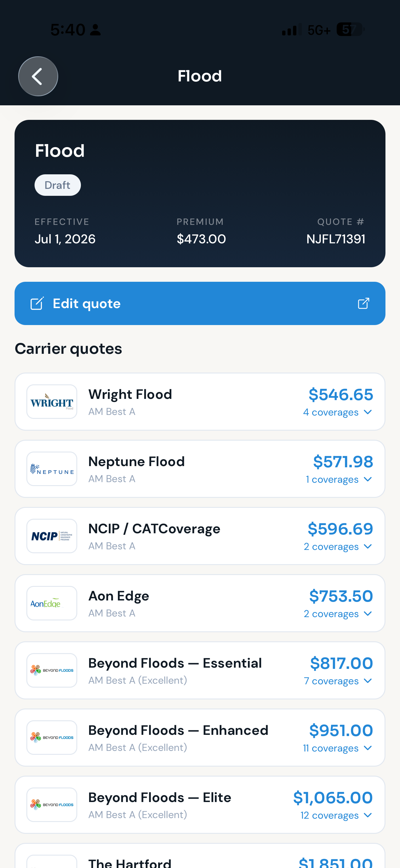This screenshot has width=400, height=868.
Task: Expand Wright Flood 4 coverages
Action: 338,412
